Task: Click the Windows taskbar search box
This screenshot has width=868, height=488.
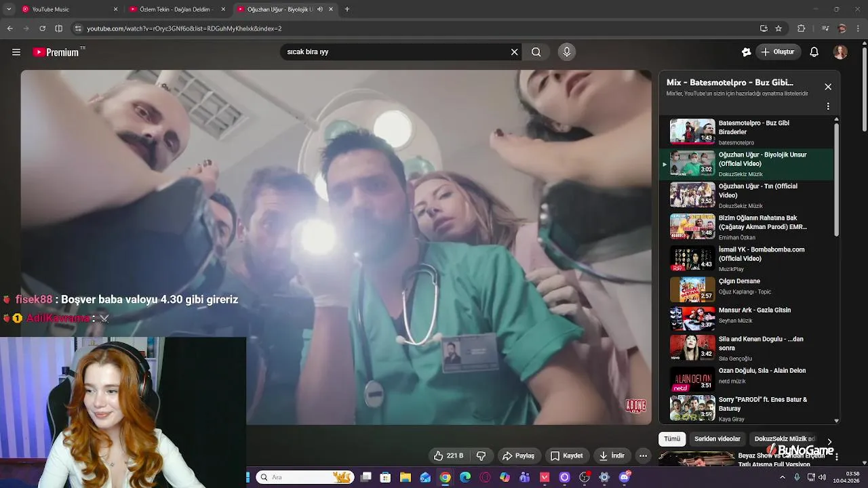Action: click(x=305, y=477)
